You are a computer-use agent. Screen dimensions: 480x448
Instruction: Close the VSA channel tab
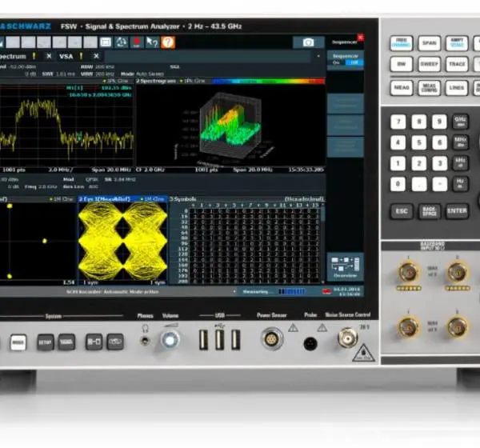96,56
